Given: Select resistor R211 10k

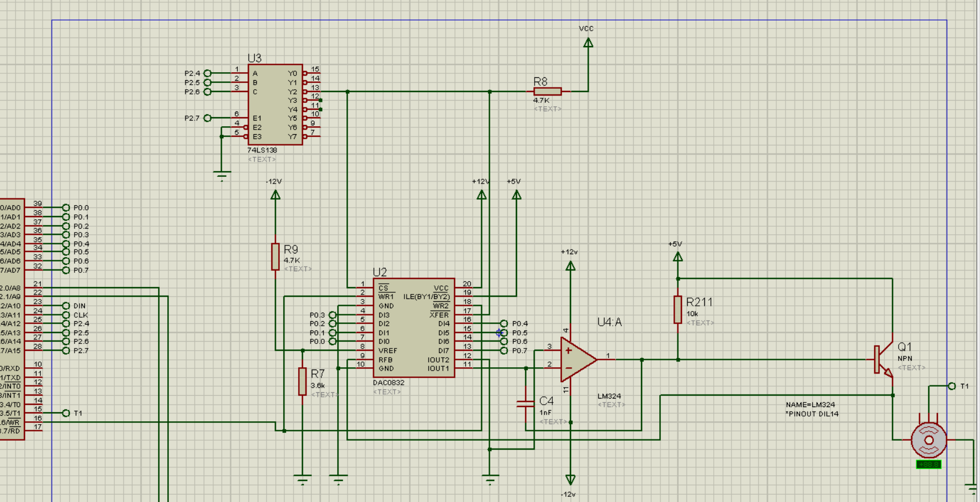Looking at the screenshot, I should [x=678, y=310].
